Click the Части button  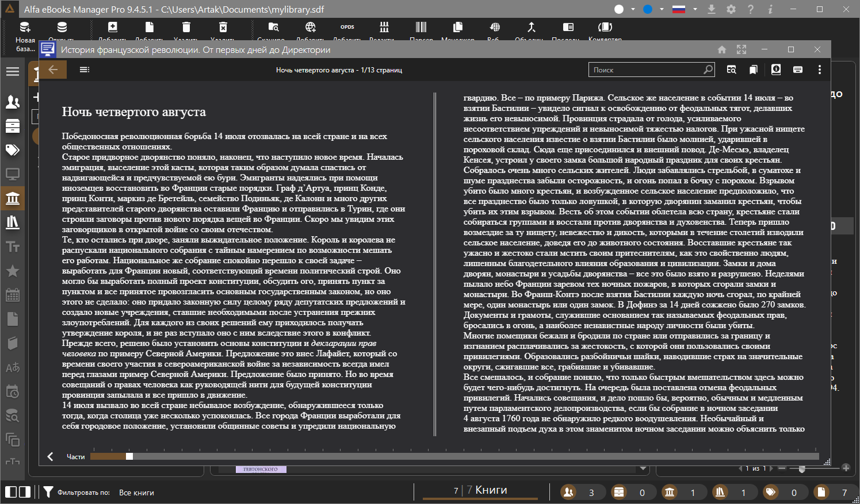[x=75, y=457]
